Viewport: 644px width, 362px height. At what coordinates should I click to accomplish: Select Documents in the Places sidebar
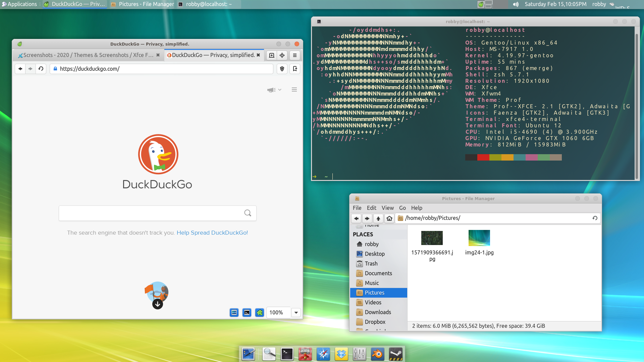click(378, 273)
